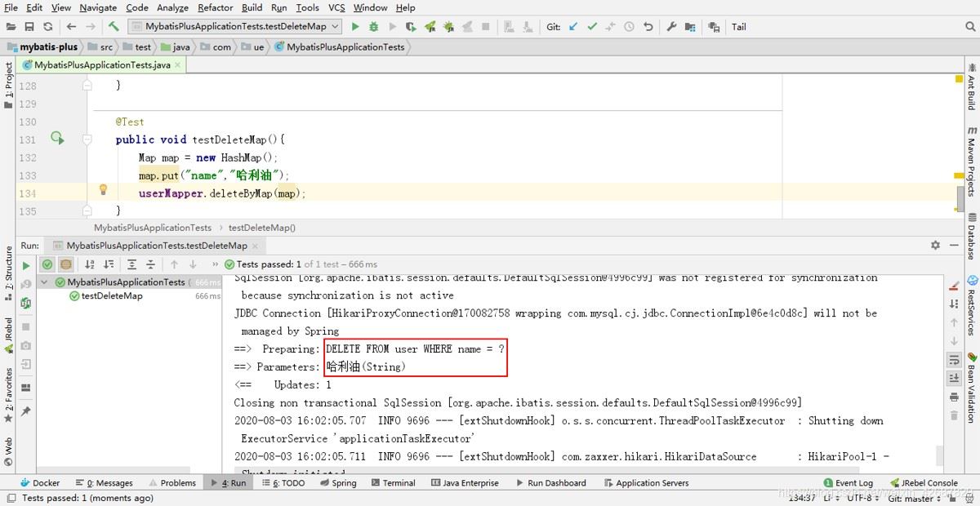
Task: Toggle Show Passed tests filter
Action: click(x=47, y=264)
